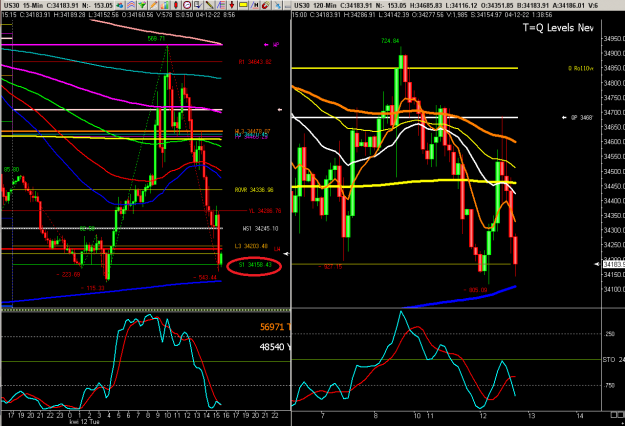Choose the Fibonacci lines tool icon
The width and height of the screenshot is (625, 426).
(x=221, y=5)
